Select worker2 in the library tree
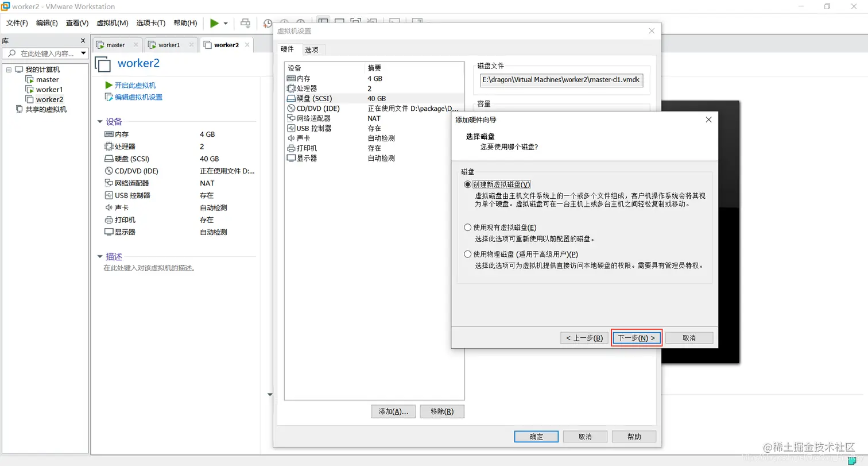This screenshot has width=868, height=466. [x=49, y=99]
